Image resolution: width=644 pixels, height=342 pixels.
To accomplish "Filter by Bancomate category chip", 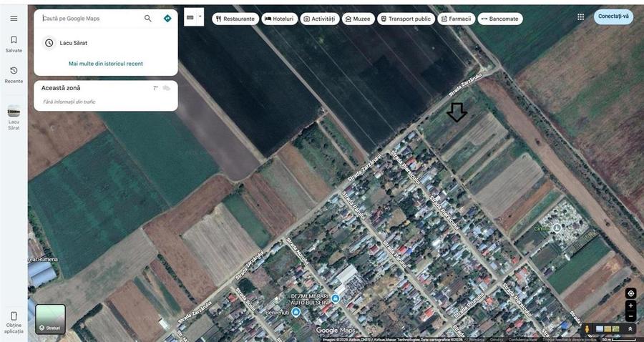I will click(500, 19).
